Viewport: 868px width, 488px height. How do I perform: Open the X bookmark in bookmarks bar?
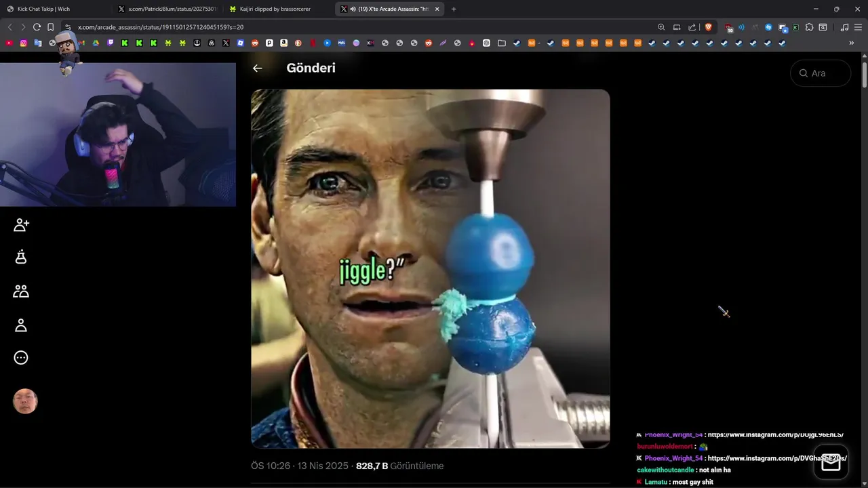226,43
